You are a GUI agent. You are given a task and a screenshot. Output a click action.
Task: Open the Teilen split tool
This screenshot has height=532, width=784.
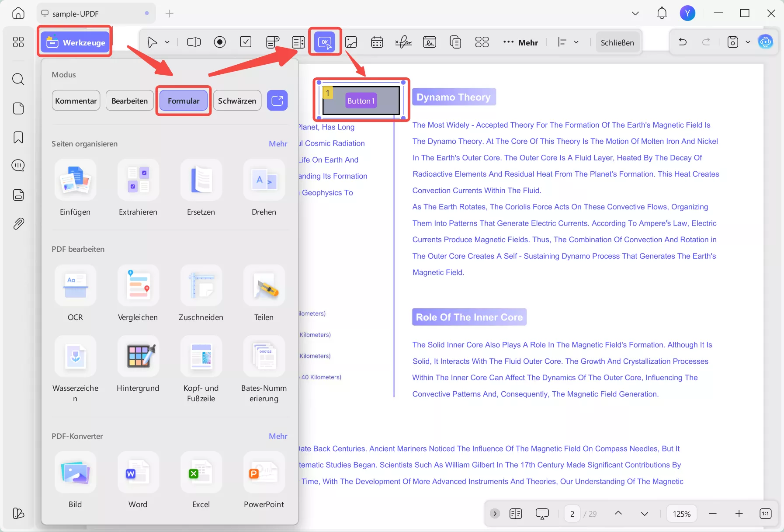click(264, 293)
